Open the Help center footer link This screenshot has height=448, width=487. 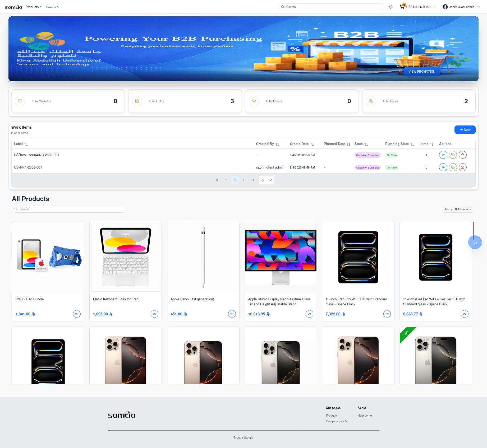tap(365, 416)
